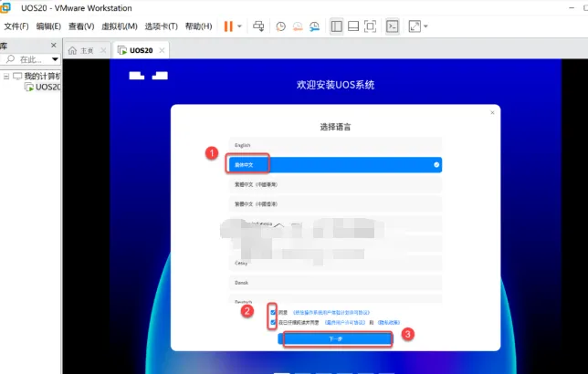Click the VMware Workstation app icon in title bar
Image resolution: width=588 pixels, height=374 pixels.
click(5, 7)
